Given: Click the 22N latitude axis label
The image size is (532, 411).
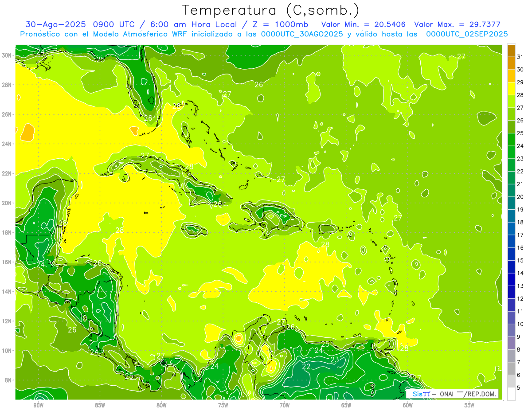Looking at the screenshot, I should [x=7, y=173].
